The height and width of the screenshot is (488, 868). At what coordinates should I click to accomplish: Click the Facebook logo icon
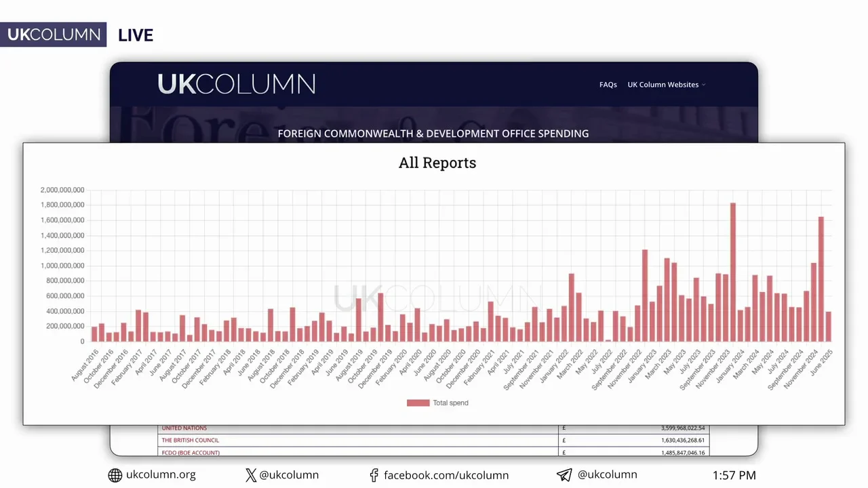(374, 475)
